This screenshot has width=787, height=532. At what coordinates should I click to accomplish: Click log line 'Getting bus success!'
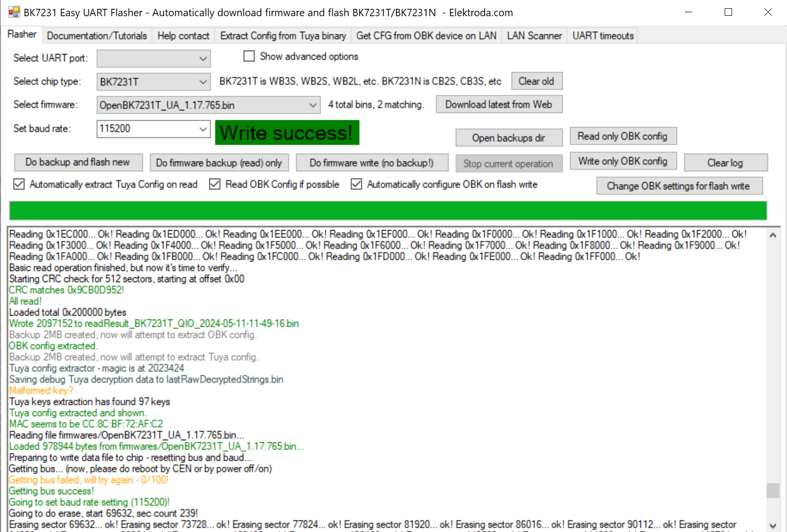coord(52,491)
